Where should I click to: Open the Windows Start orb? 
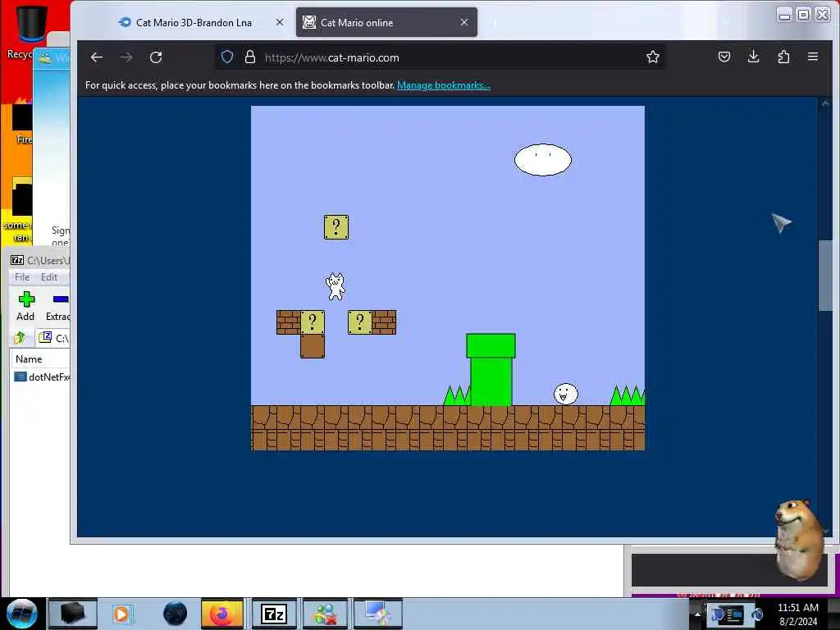point(22,614)
